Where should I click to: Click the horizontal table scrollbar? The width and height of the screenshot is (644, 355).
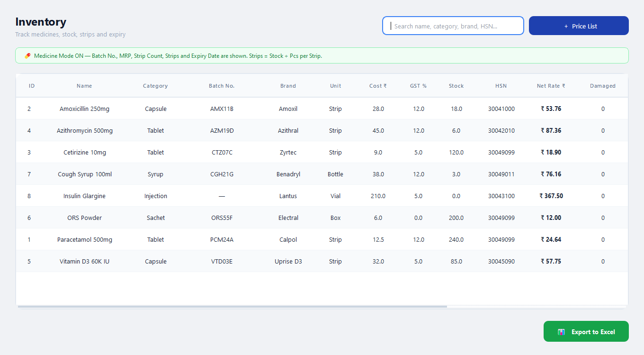[x=233, y=307]
